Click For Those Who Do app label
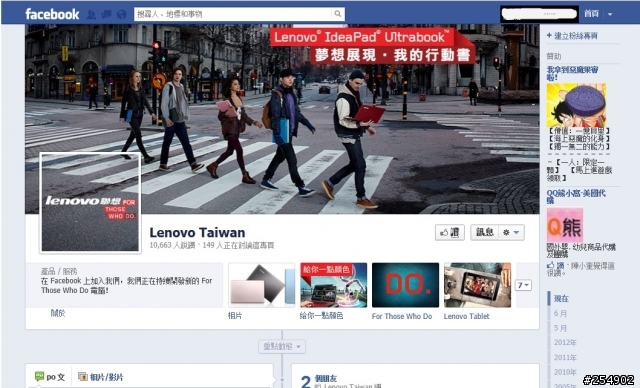This screenshot has height=388, width=640. 402,316
